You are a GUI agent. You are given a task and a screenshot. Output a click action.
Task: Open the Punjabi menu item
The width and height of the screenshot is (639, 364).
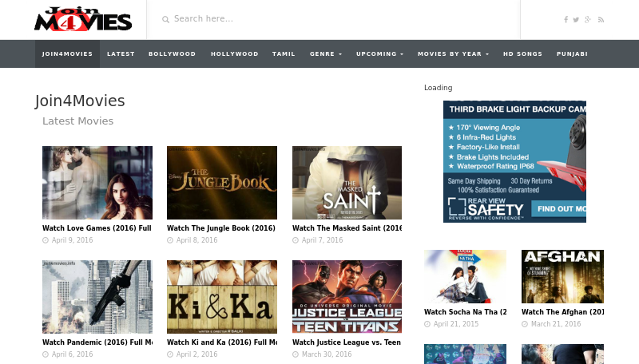coord(572,53)
